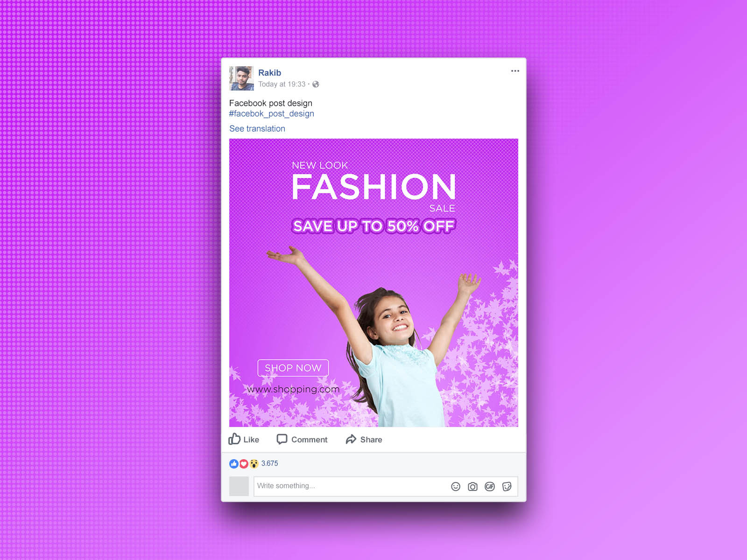Viewport: 747px width, 560px height.
Task: Click the camera photo attach icon
Action: 473,487
